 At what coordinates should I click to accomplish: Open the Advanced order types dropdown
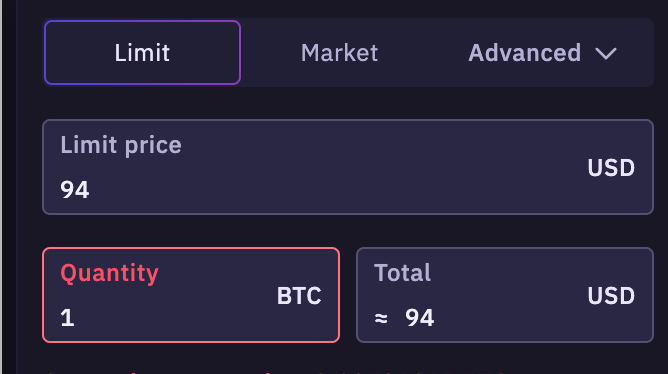542,53
